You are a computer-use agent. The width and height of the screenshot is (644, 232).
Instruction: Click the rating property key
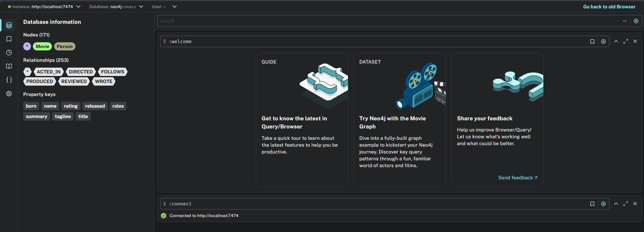[x=71, y=106]
